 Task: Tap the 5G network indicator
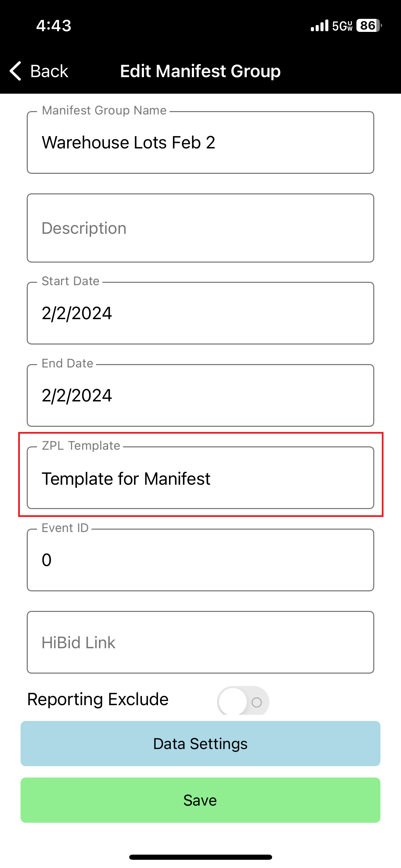pos(342,26)
